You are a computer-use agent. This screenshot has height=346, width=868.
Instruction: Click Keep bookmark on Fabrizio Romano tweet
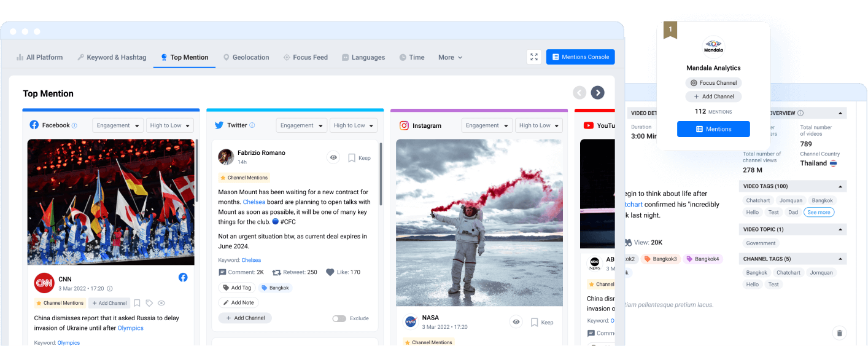pos(359,158)
